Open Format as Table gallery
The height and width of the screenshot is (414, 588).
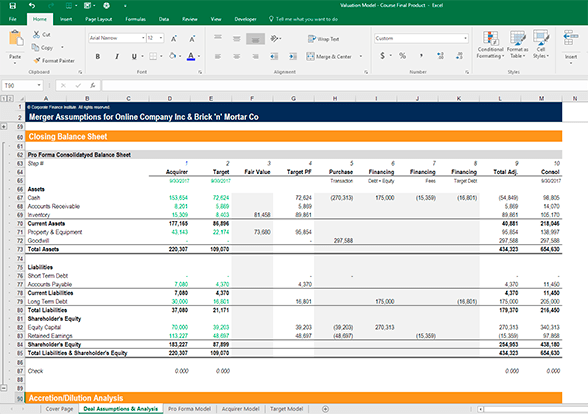pyautogui.click(x=518, y=45)
